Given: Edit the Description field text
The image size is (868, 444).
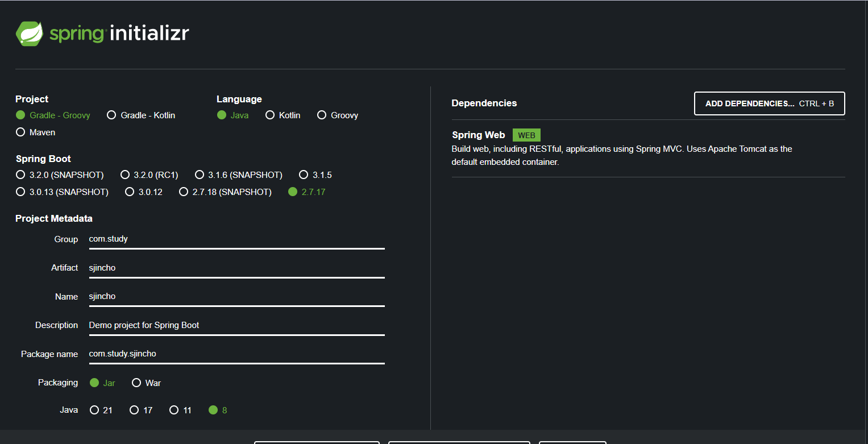Looking at the screenshot, I should 236,325.
